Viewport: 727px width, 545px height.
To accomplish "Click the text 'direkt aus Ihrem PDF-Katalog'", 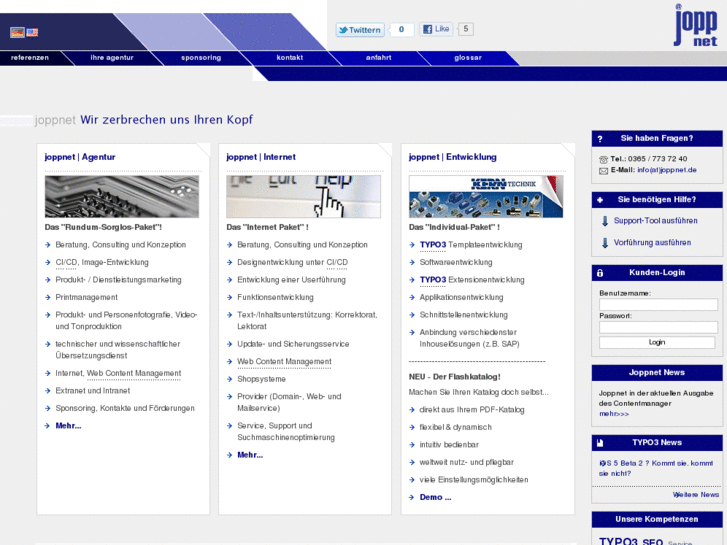I will coord(472,410).
